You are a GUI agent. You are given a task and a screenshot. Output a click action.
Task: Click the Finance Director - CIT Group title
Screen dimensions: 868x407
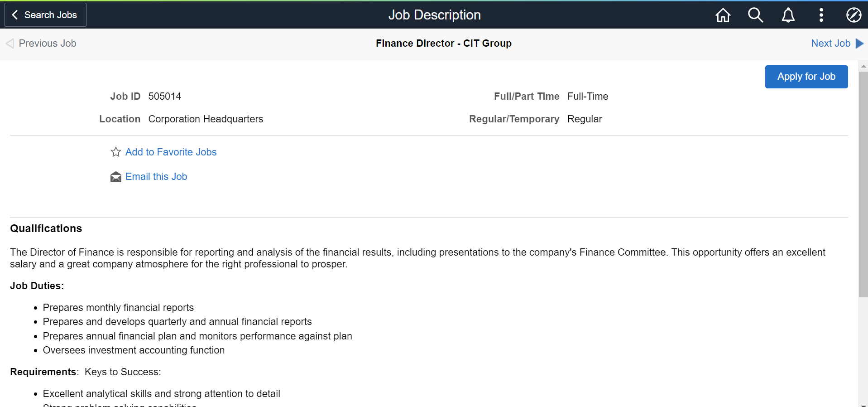(x=443, y=44)
